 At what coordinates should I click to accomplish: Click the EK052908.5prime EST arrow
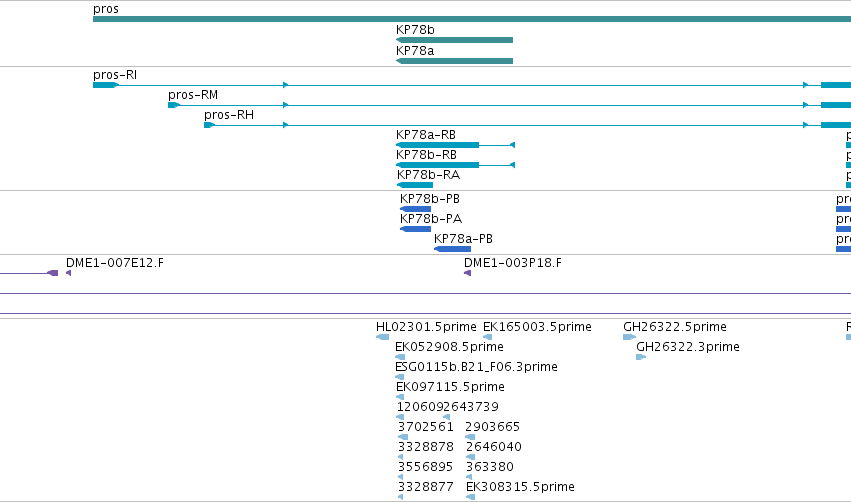[x=400, y=357]
